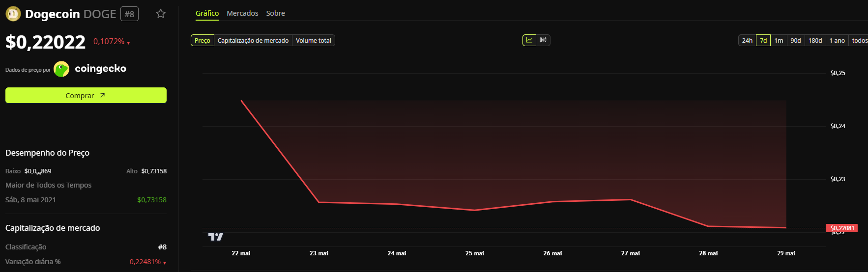Click the $0,23 price axis label
This screenshot has height=272, width=868.
838,179
